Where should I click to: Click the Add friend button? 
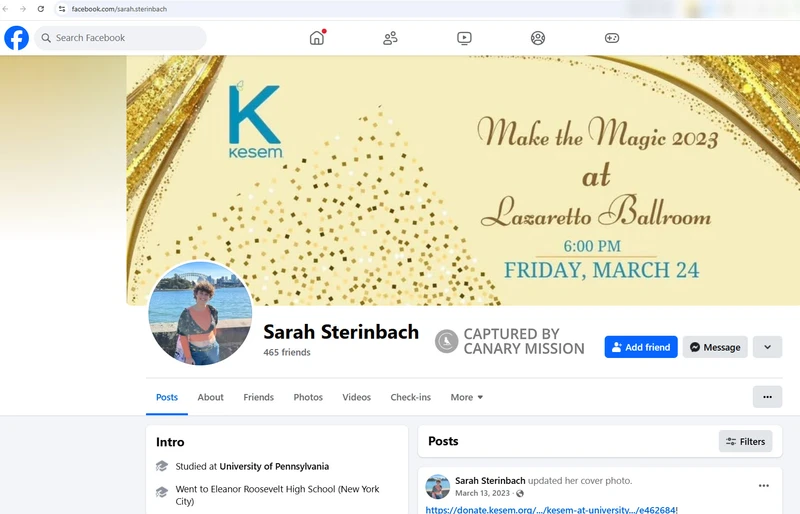(641, 347)
